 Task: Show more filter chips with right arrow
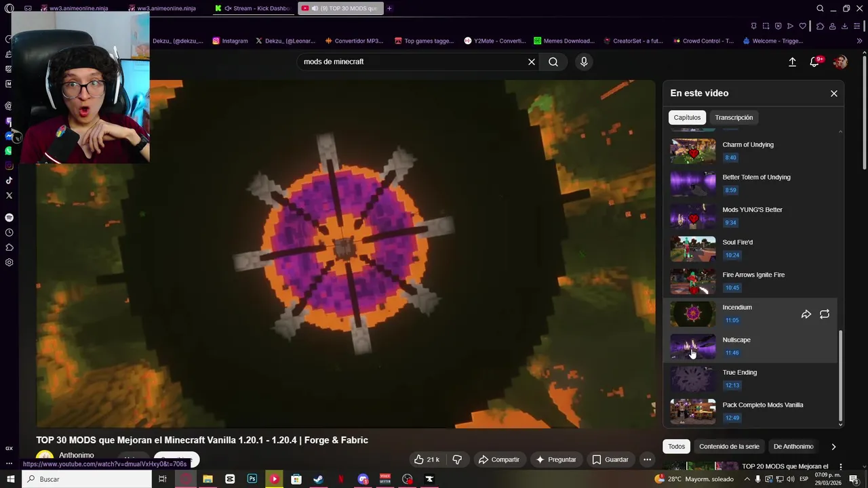(x=833, y=447)
